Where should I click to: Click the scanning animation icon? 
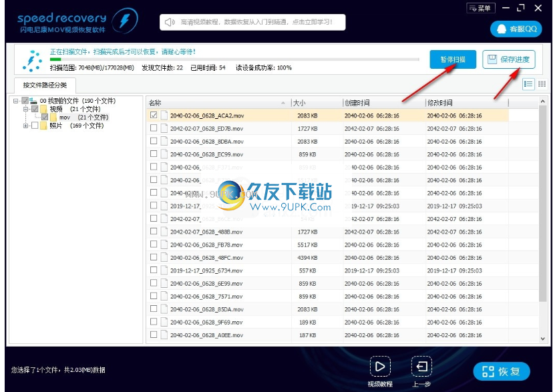(33, 61)
